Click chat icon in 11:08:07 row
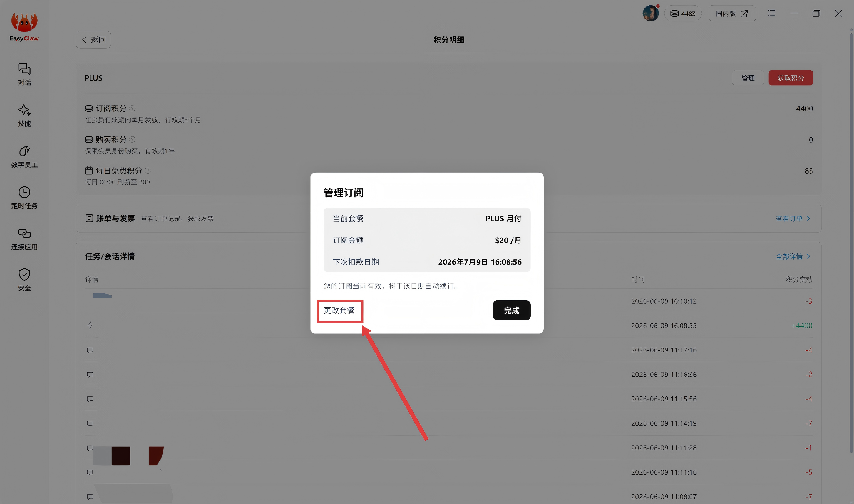 point(90,496)
